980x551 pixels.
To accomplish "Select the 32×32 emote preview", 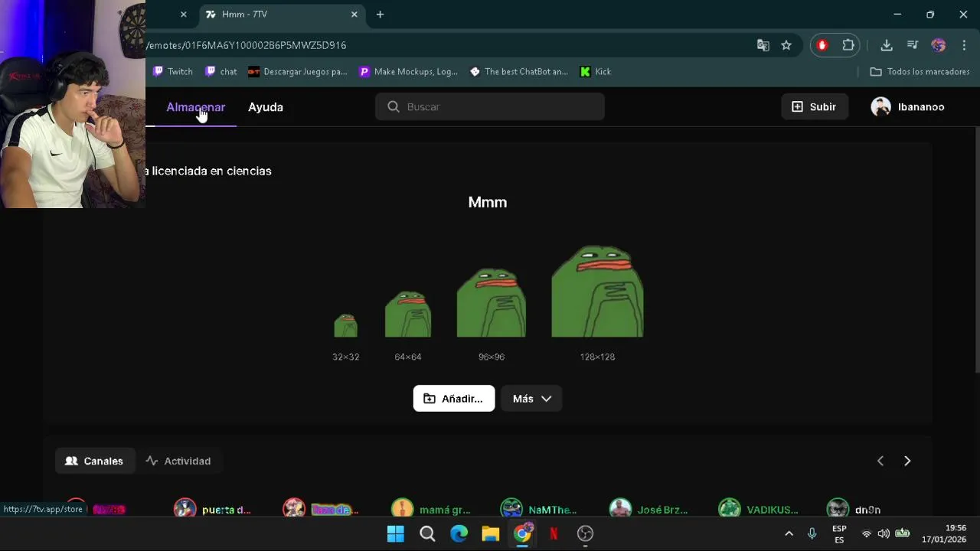I will (345, 325).
